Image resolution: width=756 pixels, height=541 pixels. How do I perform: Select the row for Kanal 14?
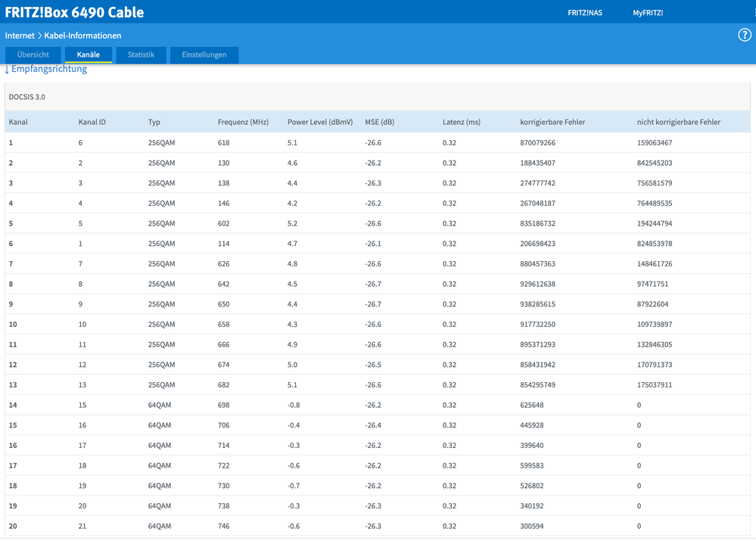click(x=377, y=405)
